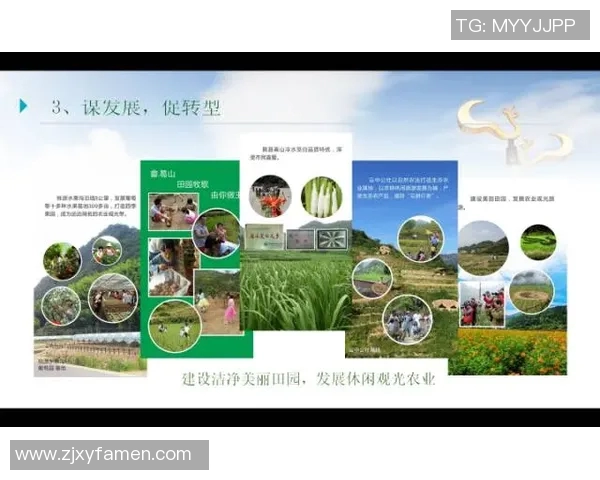
Task: Click the golden dragon sculpture logo
Action: (514, 132)
